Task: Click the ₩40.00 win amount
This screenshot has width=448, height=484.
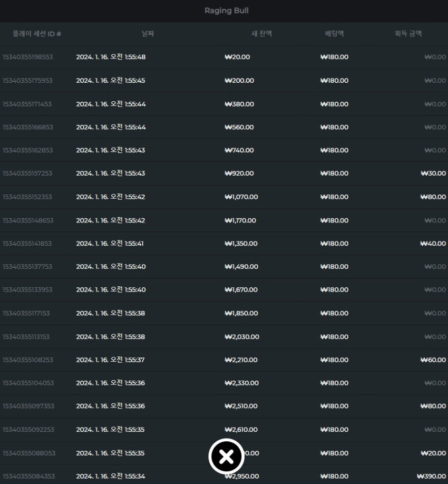Action: point(433,244)
